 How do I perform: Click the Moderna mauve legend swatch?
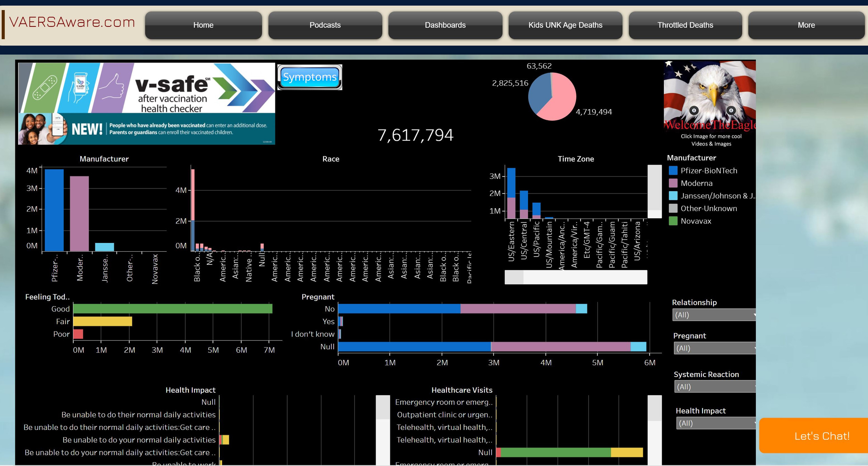click(673, 183)
